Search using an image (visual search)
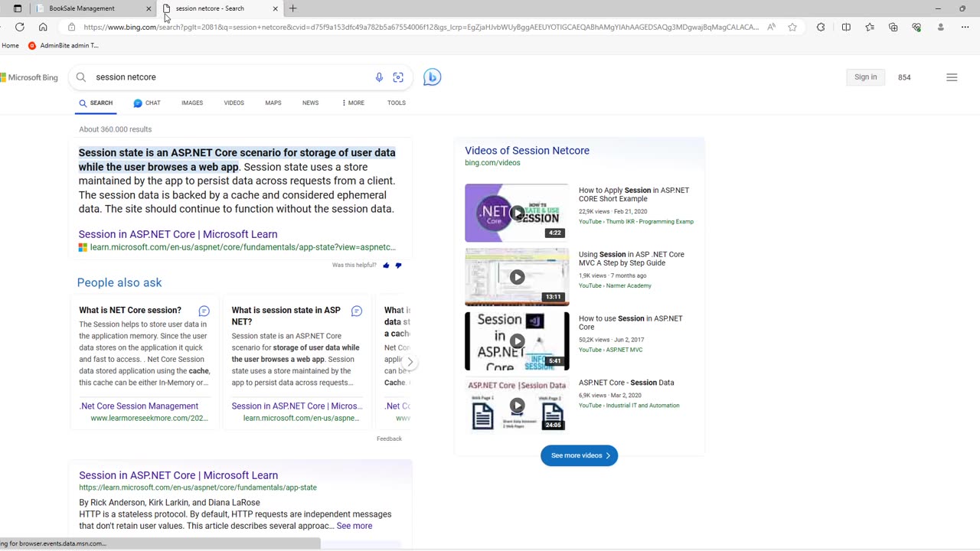Image resolution: width=980 pixels, height=551 pixels. (x=398, y=77)
